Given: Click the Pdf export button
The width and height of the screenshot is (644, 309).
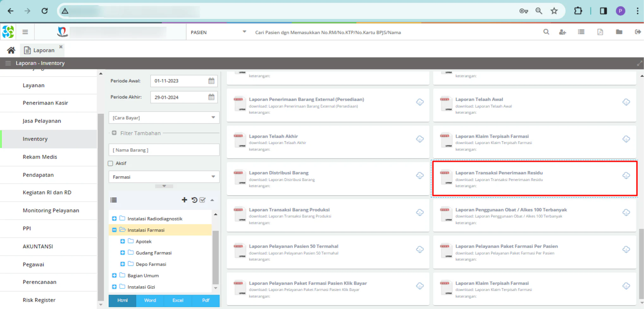Looking at the screenshot, I should (x=206, y=300).
